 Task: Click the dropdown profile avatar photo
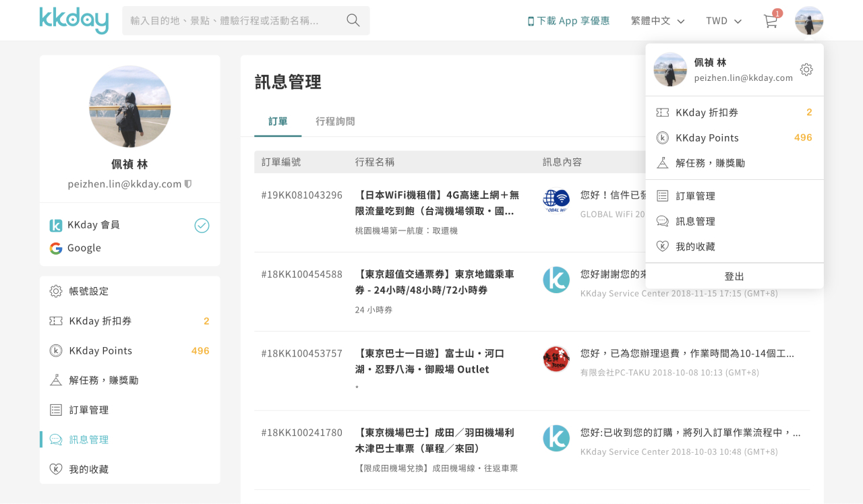coord(670,69)
